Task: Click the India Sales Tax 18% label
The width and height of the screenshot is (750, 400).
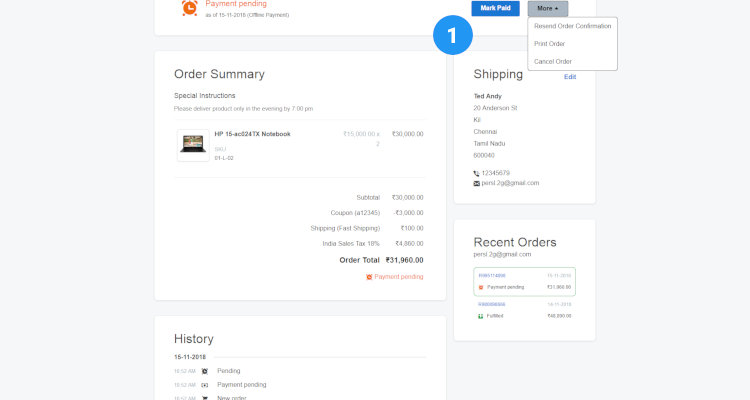Action: click(x=351, y=244)
